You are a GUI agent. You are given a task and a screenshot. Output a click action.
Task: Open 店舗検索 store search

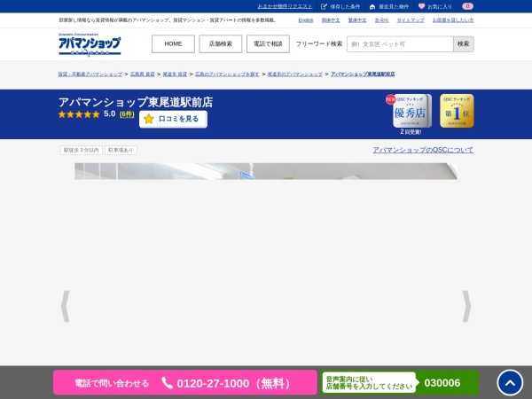(x=221, y=43)
